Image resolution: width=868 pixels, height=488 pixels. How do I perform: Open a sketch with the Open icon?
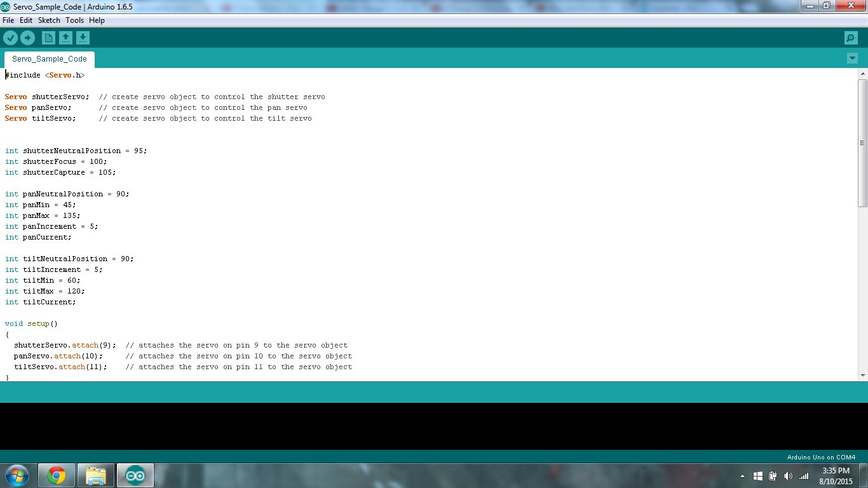point(65,38)
